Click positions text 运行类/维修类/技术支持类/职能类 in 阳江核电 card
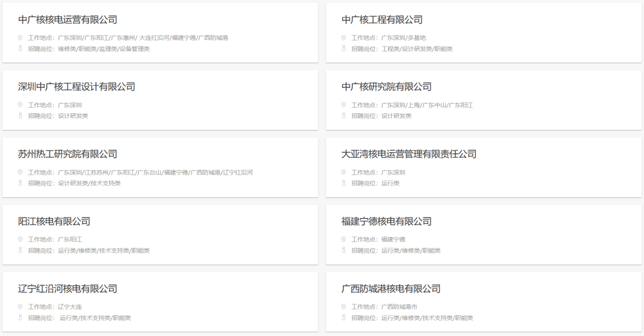 pos(104,251)
